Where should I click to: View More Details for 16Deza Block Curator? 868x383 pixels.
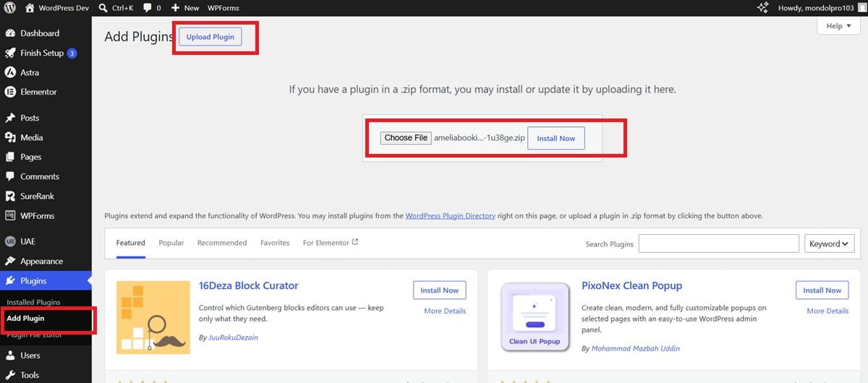[x=445, y=311]
